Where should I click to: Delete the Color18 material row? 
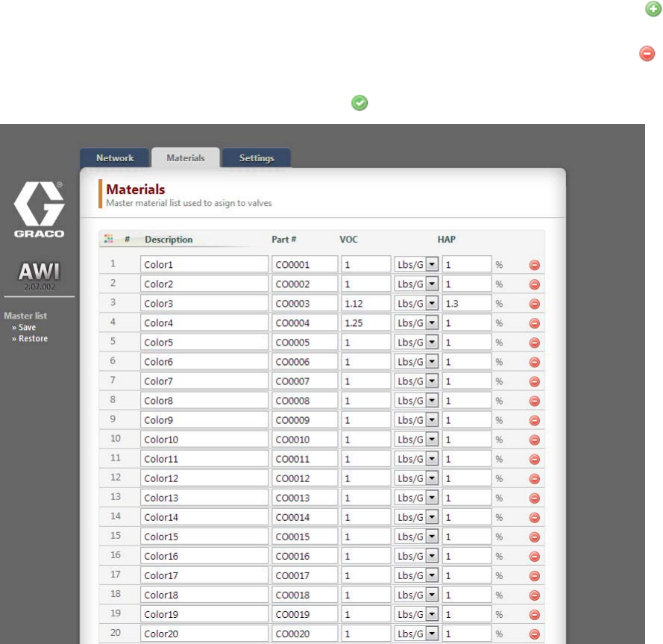tap(535, 595)
